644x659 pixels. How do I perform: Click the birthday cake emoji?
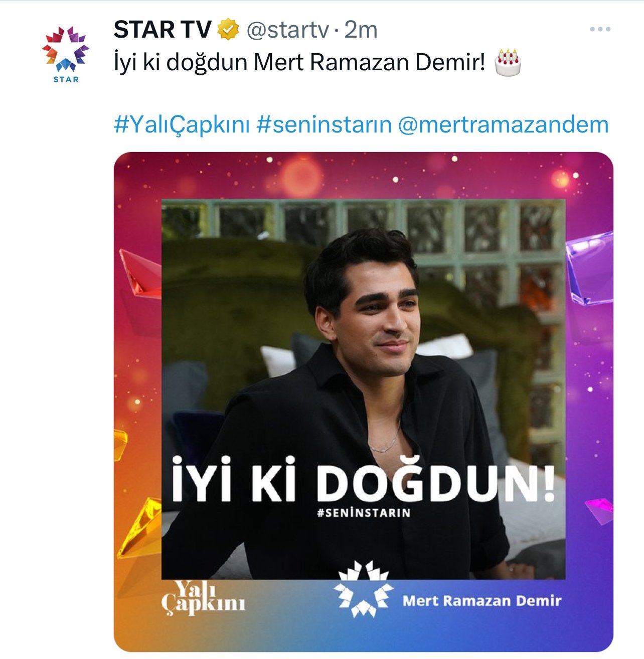click(x=508, y=62)
